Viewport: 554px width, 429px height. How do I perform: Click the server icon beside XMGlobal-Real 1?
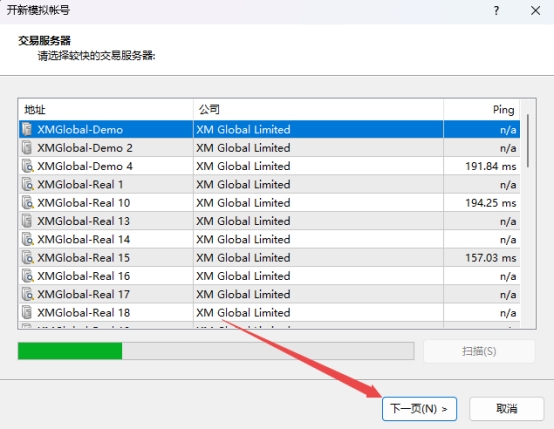(x=27, y=184)
